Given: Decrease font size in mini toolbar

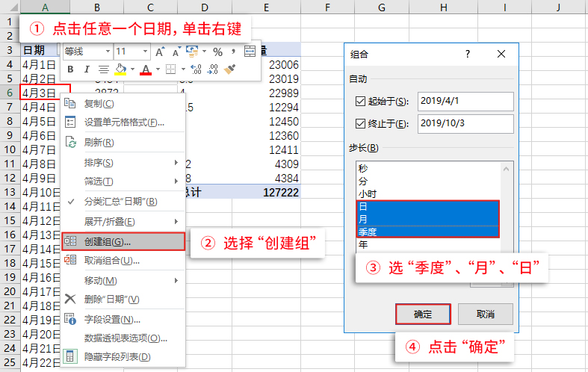Looking at the screenshot, I should (x=176, y=52).
